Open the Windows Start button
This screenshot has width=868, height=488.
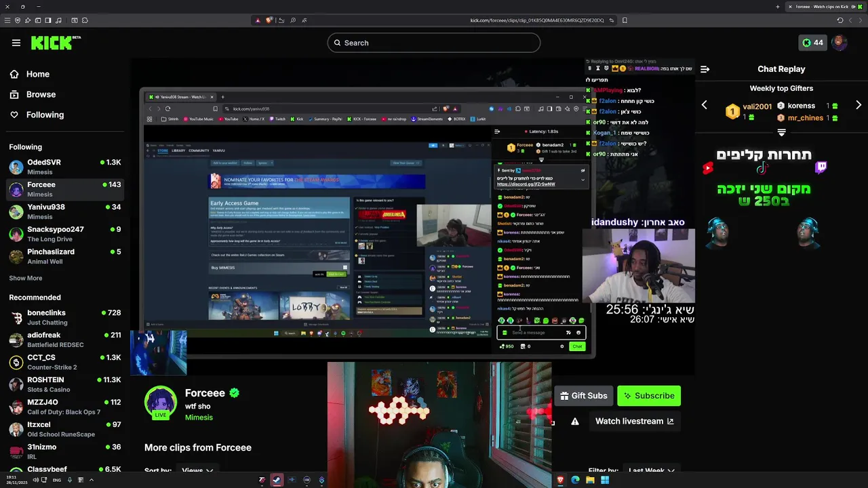tap(605, 480)
